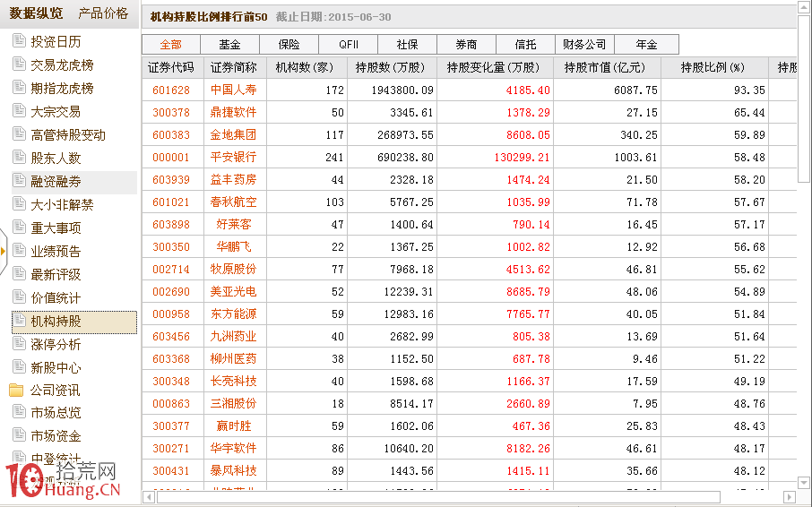812x507 pixels.
Task: Select the 保险 filter tab
Action: [x=289, y=45]
